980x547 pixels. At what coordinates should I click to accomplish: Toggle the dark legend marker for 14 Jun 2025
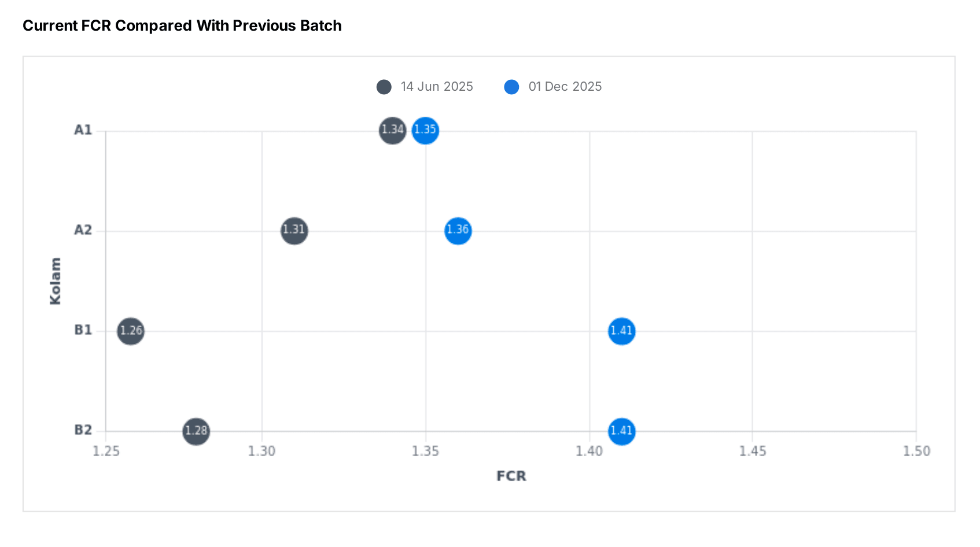[384, 87]
